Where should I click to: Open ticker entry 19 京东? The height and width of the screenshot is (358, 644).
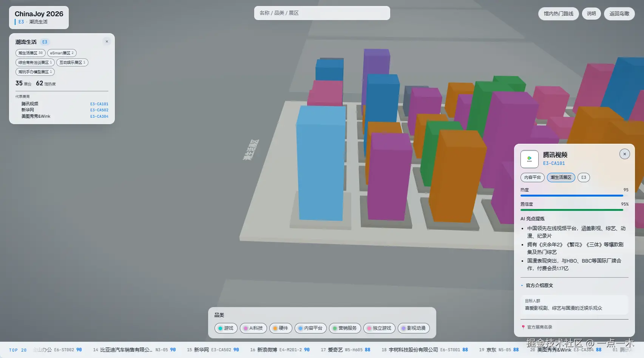coord(499,350)
